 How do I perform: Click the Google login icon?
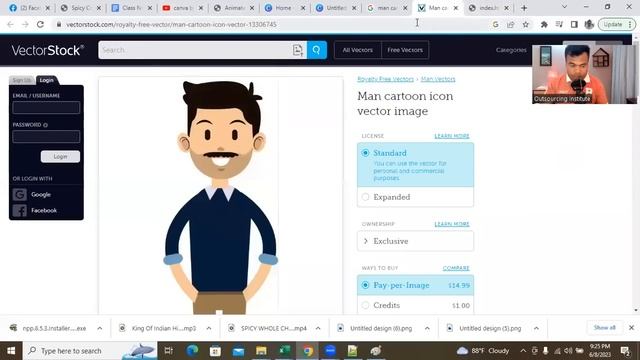pos(19,195)
